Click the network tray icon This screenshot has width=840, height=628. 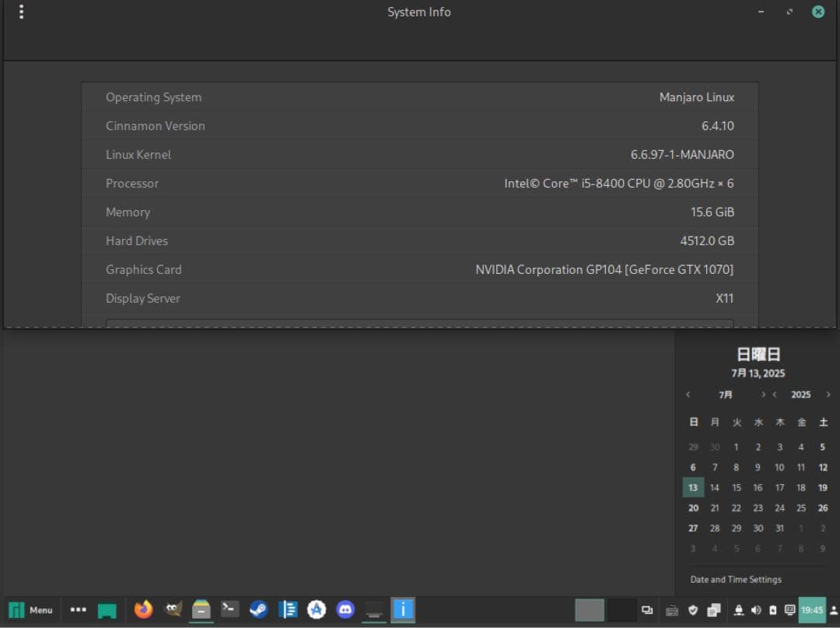pyautogui.click(x=738, y=611)
